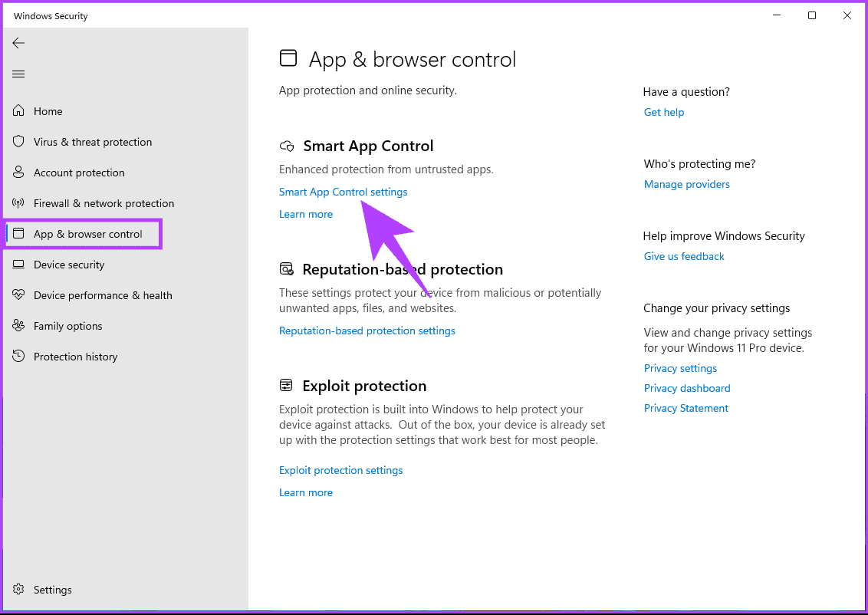Viewport: 868px width, 615px height.
Task: Open Firewall & network protection icon
Action: (18, 203)
